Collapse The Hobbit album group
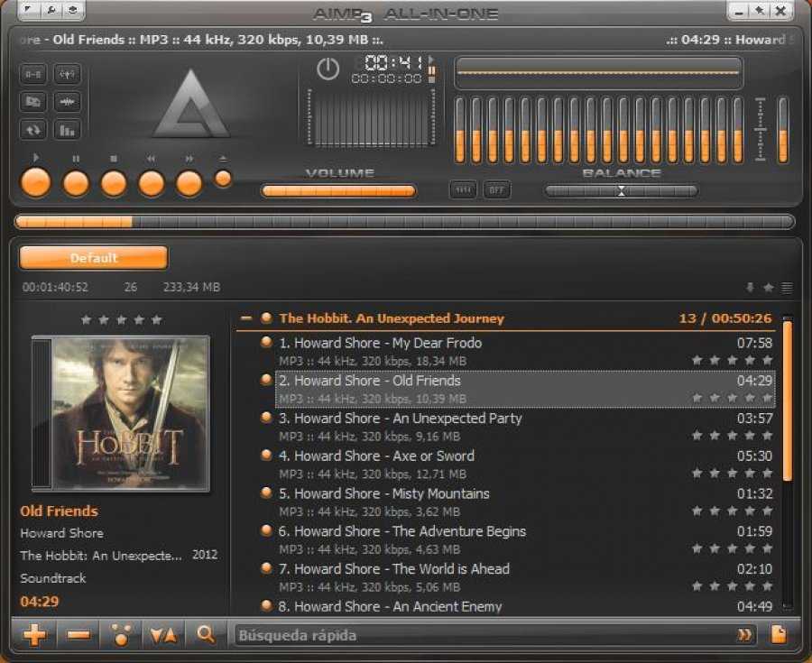This screenshot has height=663, width=812. [x=246, y=318]
